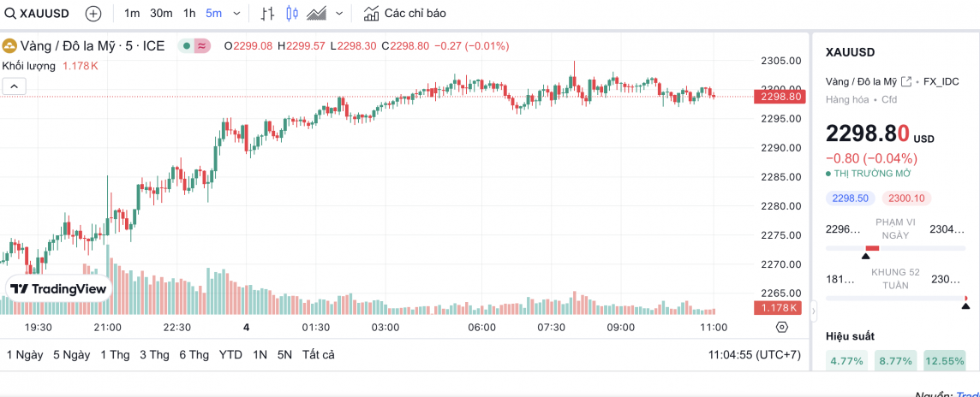Open chart settings gear icon
The image size is (980, 397).
tap(781, 327)
